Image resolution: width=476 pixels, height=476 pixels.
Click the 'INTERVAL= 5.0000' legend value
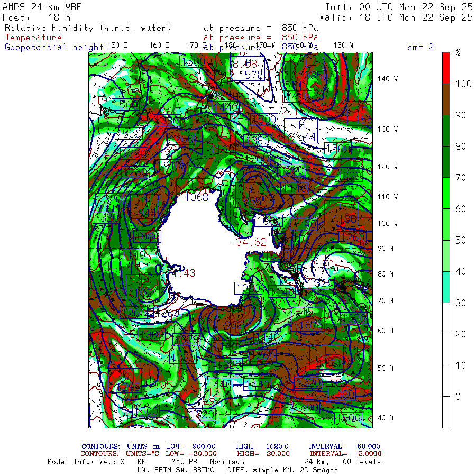point(346,454)
